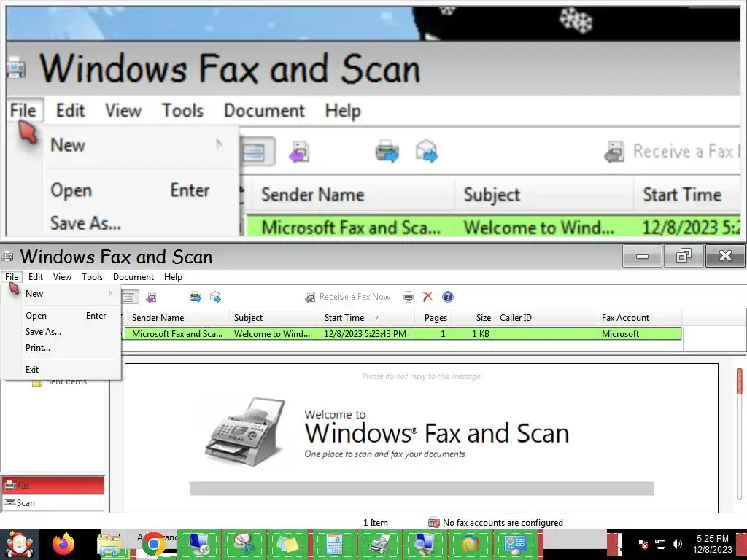Choose Exit from the File menu
Screen dimensions: 747x560
click(x=71, y=370)
